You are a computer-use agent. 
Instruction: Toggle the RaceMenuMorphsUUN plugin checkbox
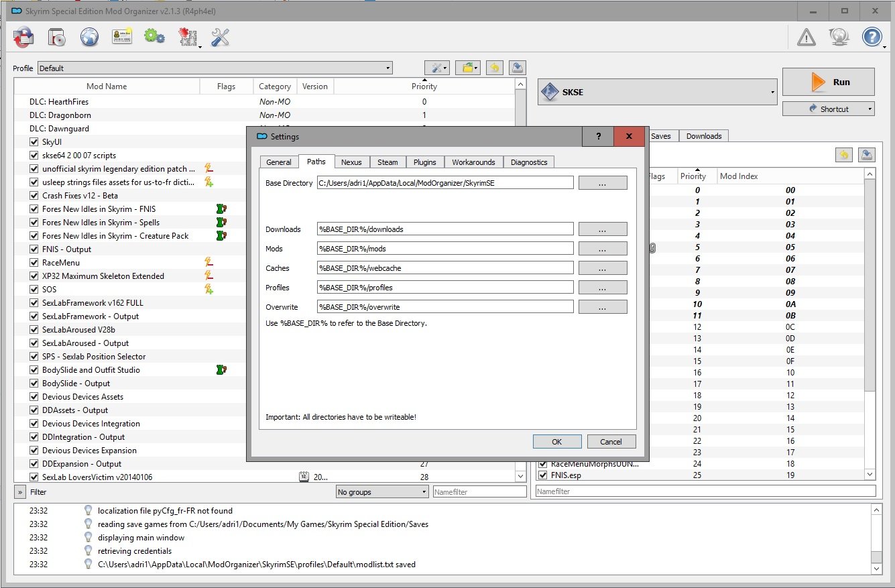(544, 464)
